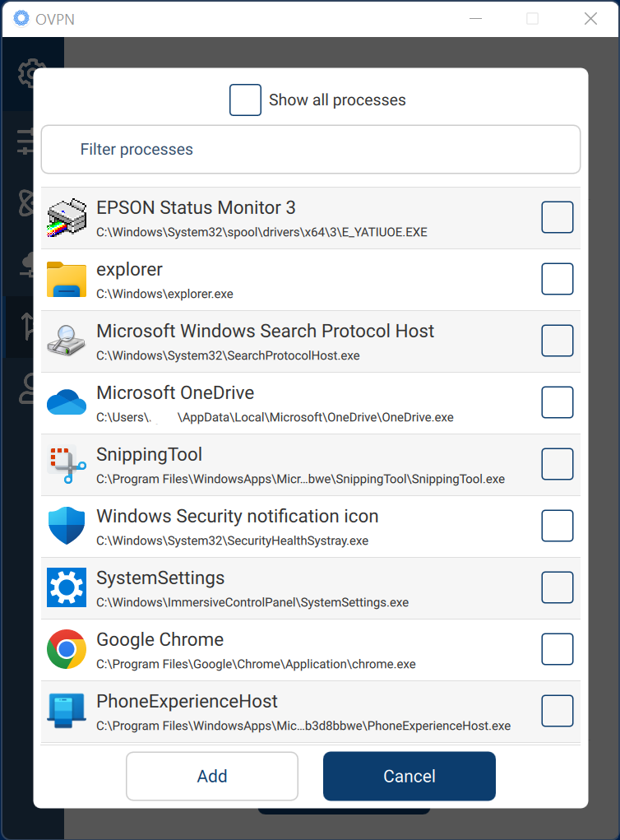Focus the Filter processes input field
Viewport: 620px width, 840px height.
(x=311, y=150)
